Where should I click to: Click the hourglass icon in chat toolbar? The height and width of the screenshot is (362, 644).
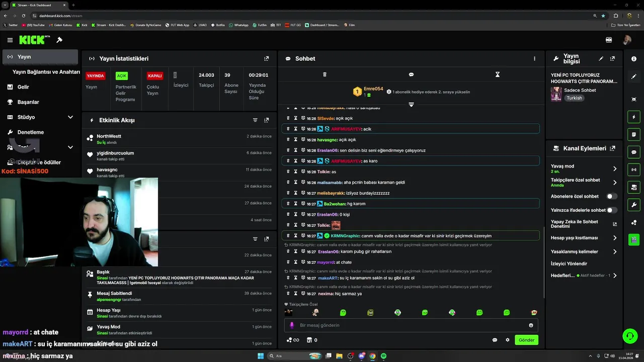[498, 74]
